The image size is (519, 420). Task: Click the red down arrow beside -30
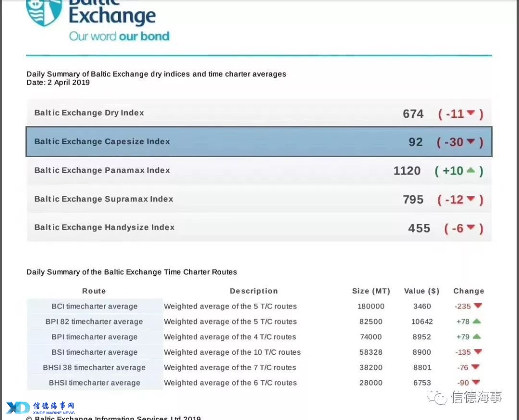(x=470, y=142)
